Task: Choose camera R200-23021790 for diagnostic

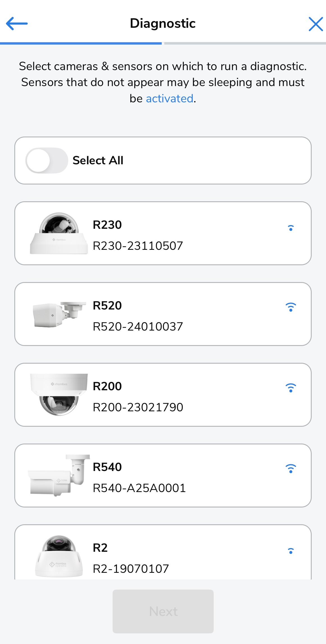Action: click(163, 395)
